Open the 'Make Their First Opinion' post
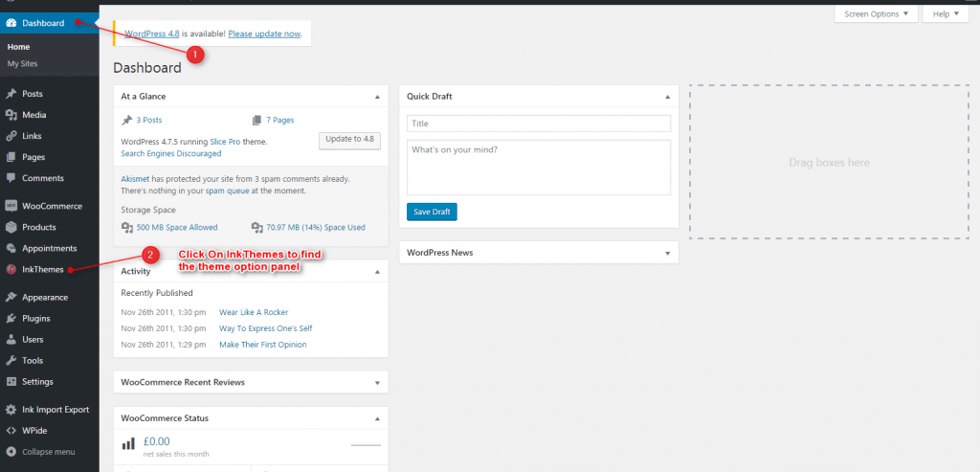This screenshot has width=980, height=472. click(263, 345)
